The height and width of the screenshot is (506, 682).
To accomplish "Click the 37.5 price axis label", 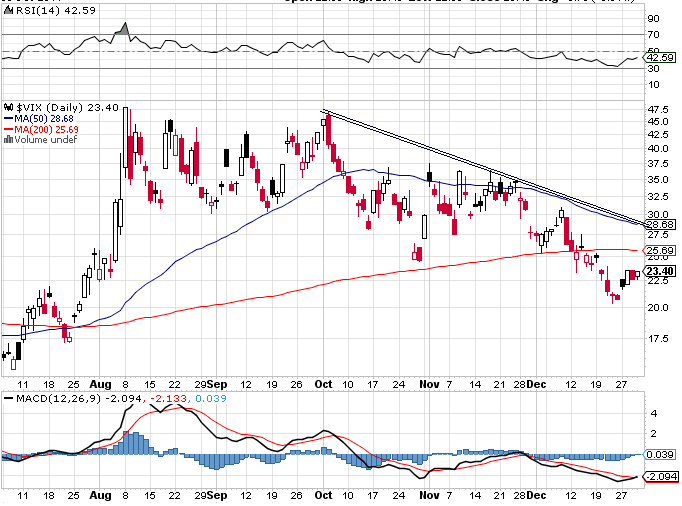I will 658,164.
